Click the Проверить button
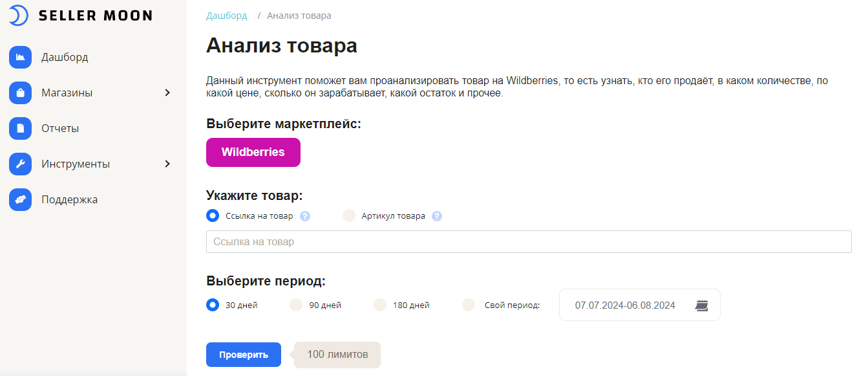Screen dimensions: 868x376 (244, 355)
